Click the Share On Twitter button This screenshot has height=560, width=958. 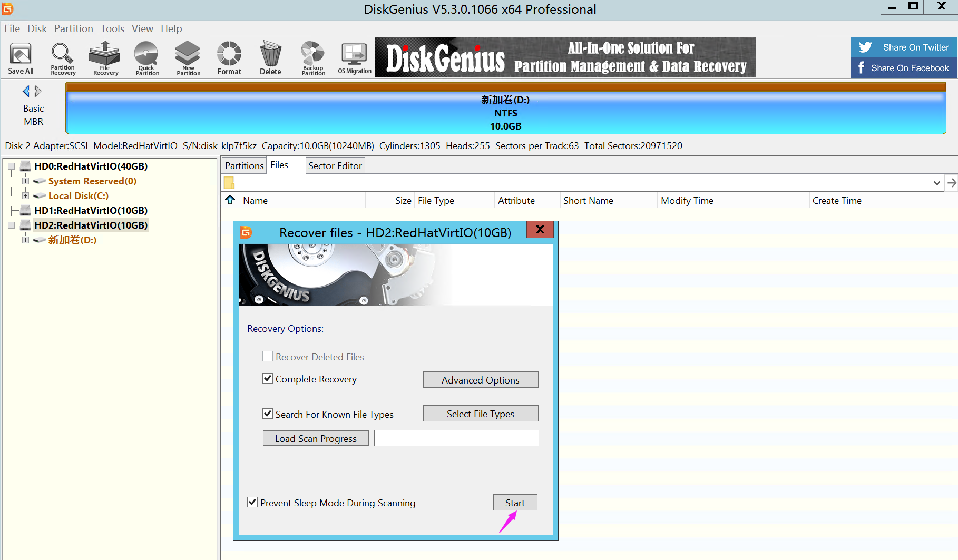point(903,47)
